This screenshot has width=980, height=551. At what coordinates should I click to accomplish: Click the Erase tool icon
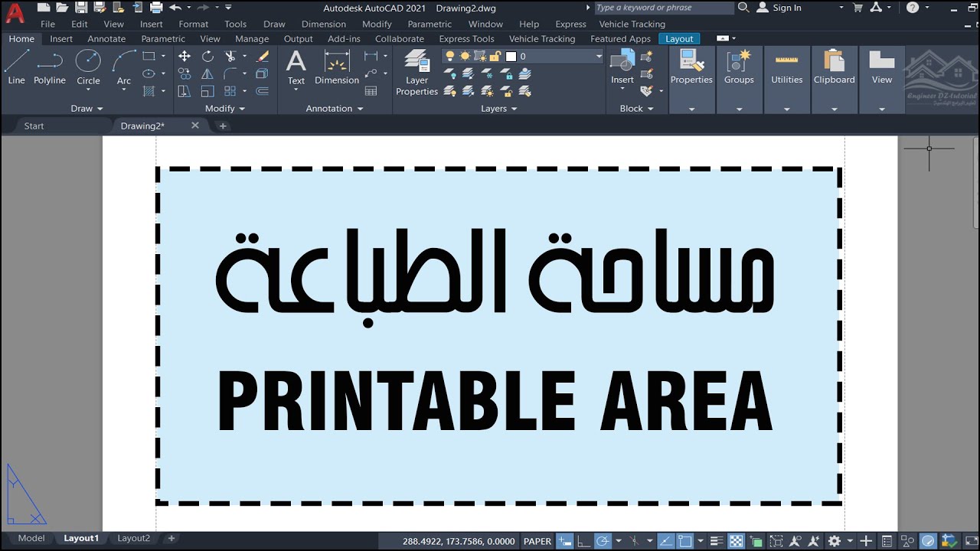(262, 56)
